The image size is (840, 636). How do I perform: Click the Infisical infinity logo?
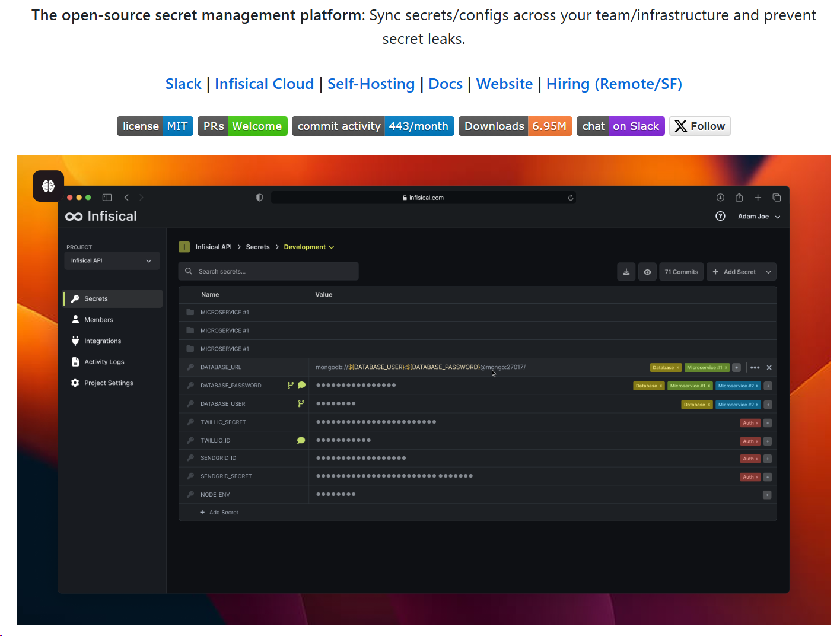tap(74, 217)
